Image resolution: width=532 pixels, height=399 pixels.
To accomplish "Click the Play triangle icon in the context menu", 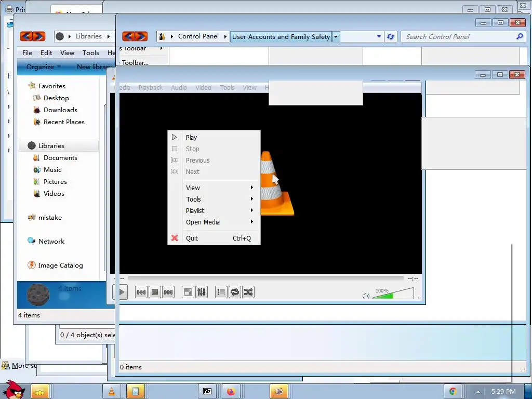I will 175,137.
